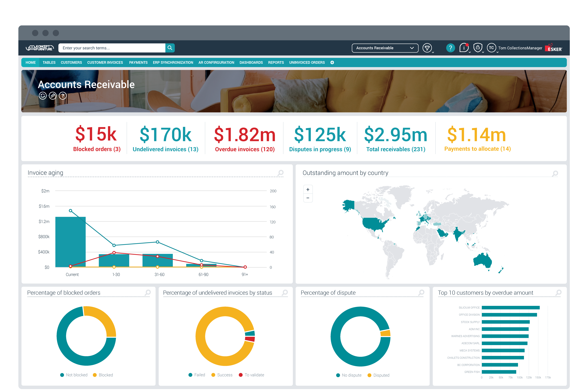588x392 pixels.
Task: Click the pencil edit icon in the banner
Action: click(53, 96)
